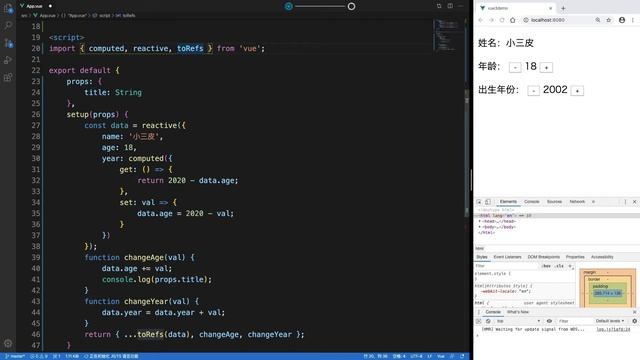This screenshot has height=360, width=640.
Task: Go forward in the browser
Action: tap(491, 20)
